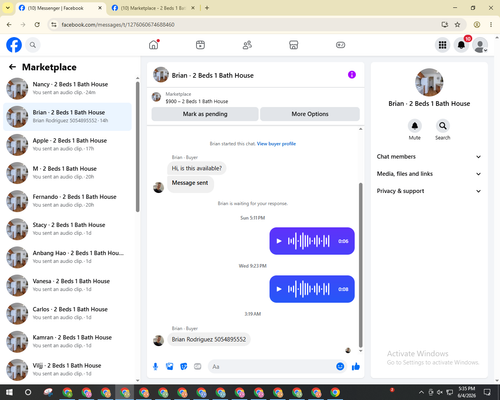Open the Vanesa - 2 Beds 1 Bath House chat
This screenshot has height=400, width=500.
(67, 285)
